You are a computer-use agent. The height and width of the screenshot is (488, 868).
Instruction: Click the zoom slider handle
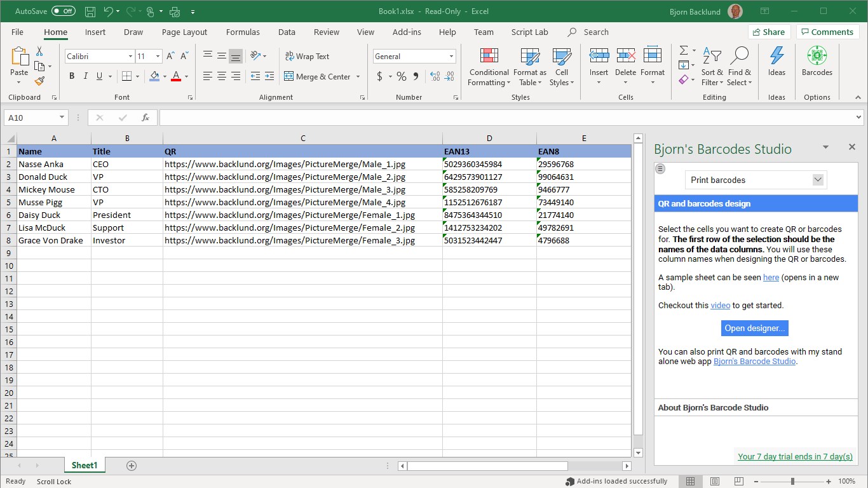(x=793, y=482)
